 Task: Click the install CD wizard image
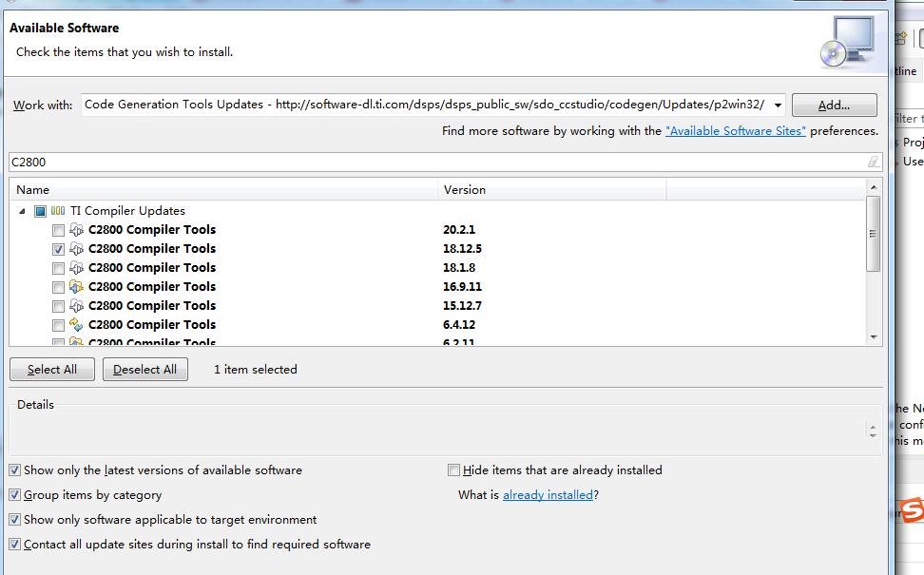[847, 43]
